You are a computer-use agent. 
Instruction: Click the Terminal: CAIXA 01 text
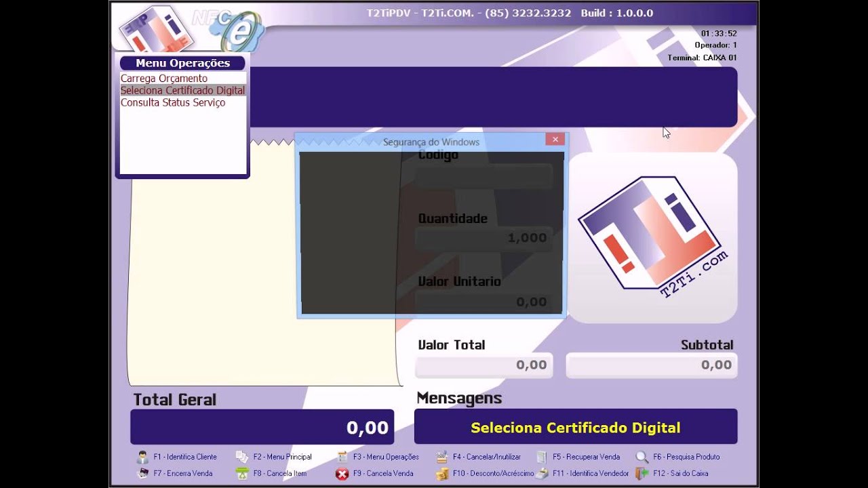(x=702, y=58)
